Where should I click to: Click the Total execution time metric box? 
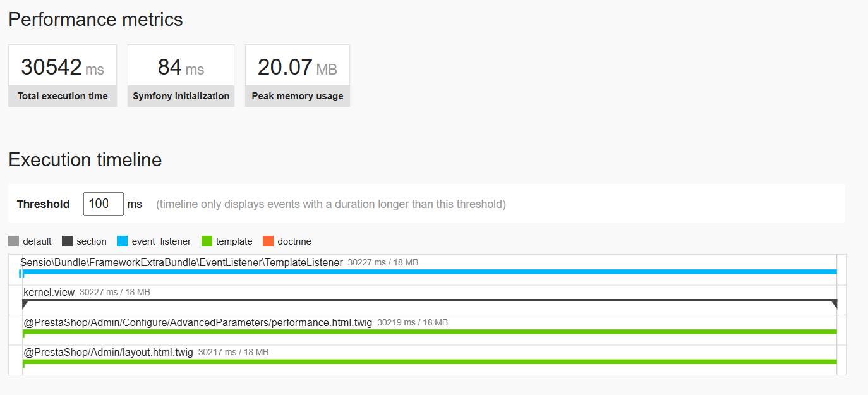click(x=63, y=75)
